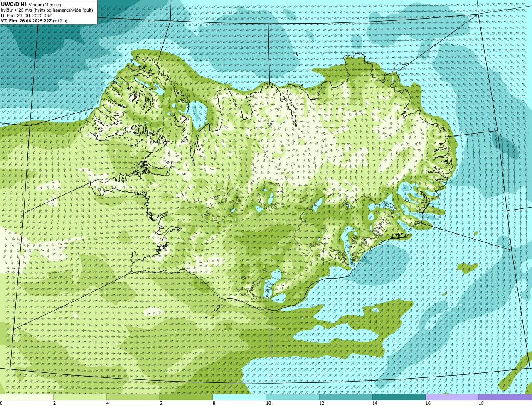Click the legend scale label '10'
The image size is (532, 406).
point(268,403)
